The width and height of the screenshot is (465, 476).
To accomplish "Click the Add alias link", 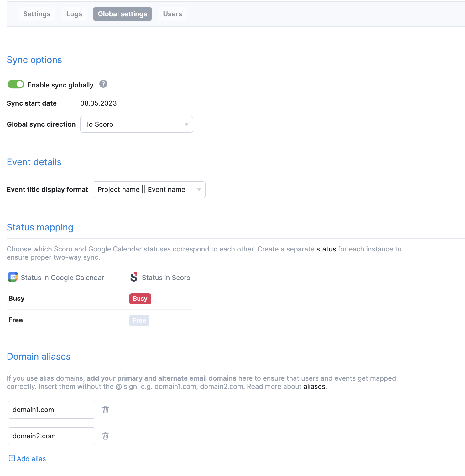I will click(31, 459).
